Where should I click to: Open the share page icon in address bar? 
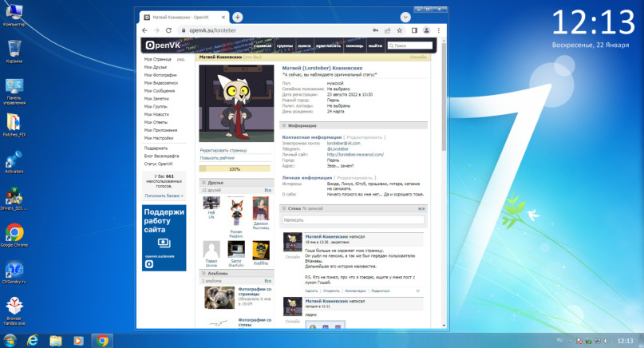coord(387,30)
